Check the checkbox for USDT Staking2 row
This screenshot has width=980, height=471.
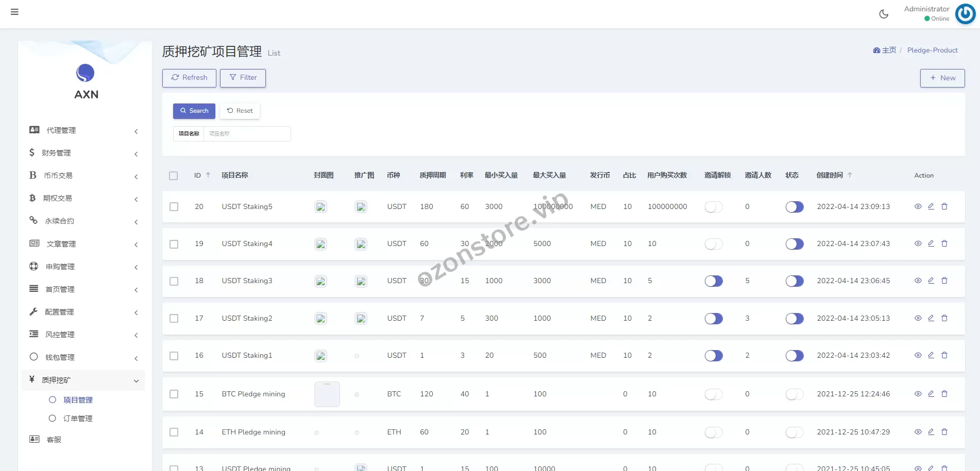pyautogui.click(x=174, y=319)
